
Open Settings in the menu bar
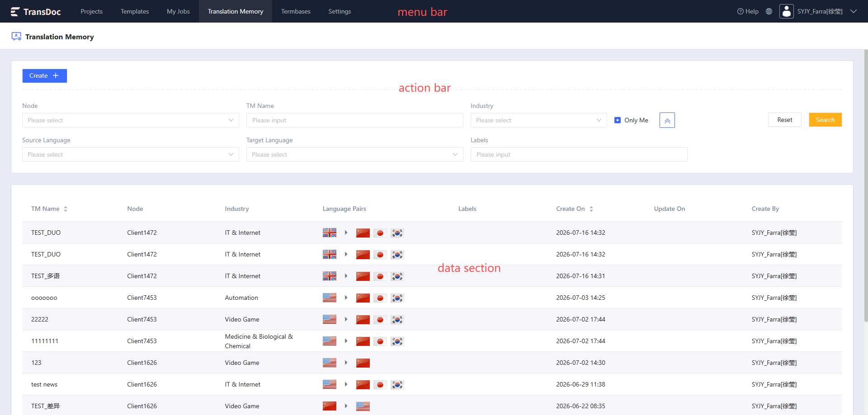point(340,11)
